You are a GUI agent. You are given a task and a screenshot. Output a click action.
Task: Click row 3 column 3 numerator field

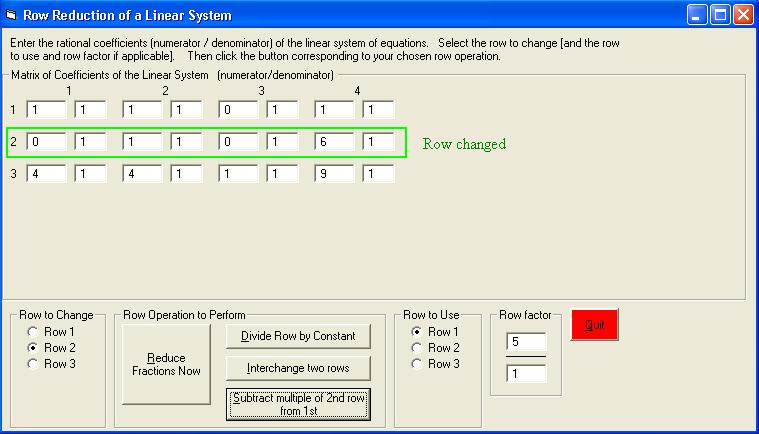tap(238, 174)
